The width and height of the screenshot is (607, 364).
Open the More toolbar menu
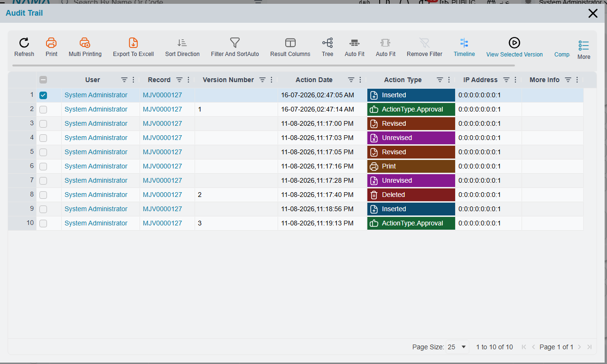(584, 49)
